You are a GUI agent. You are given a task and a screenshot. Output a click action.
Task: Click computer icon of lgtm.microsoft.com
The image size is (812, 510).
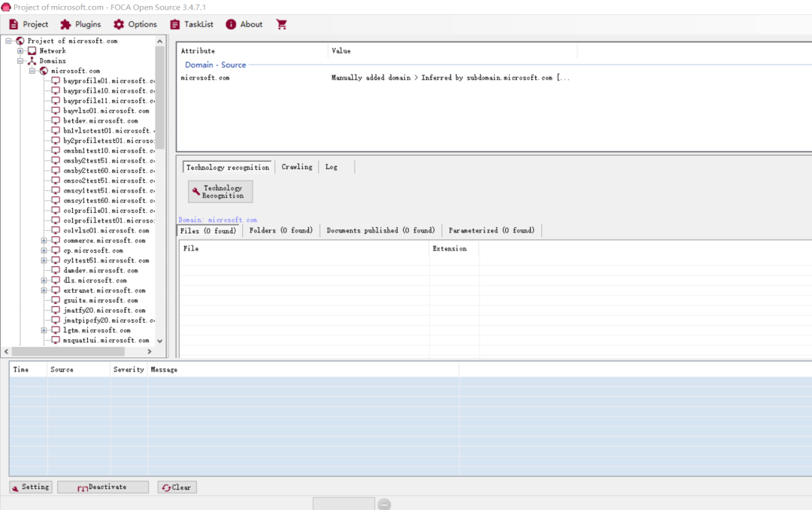point(56,330)
